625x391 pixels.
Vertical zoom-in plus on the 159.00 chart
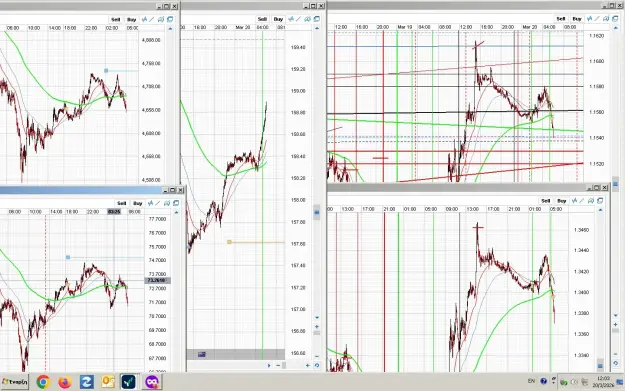click(x=317, y=326)
